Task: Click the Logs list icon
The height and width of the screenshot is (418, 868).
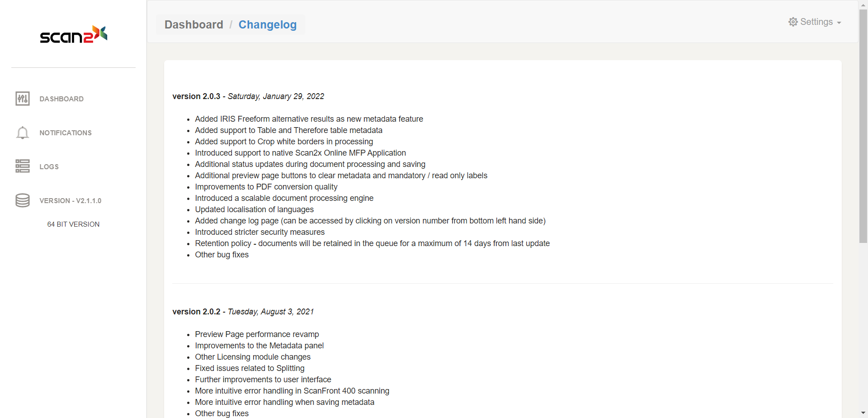Action: click(x=23, y=166)
